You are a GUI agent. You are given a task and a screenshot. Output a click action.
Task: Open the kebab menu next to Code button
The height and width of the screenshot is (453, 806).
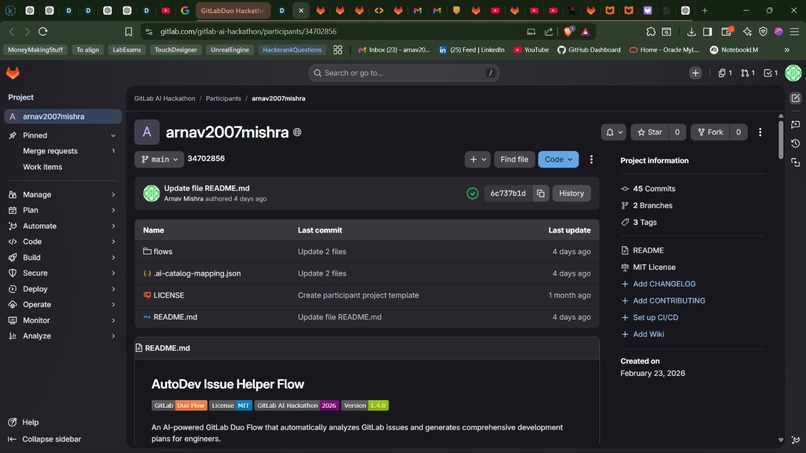click(591, 159)
